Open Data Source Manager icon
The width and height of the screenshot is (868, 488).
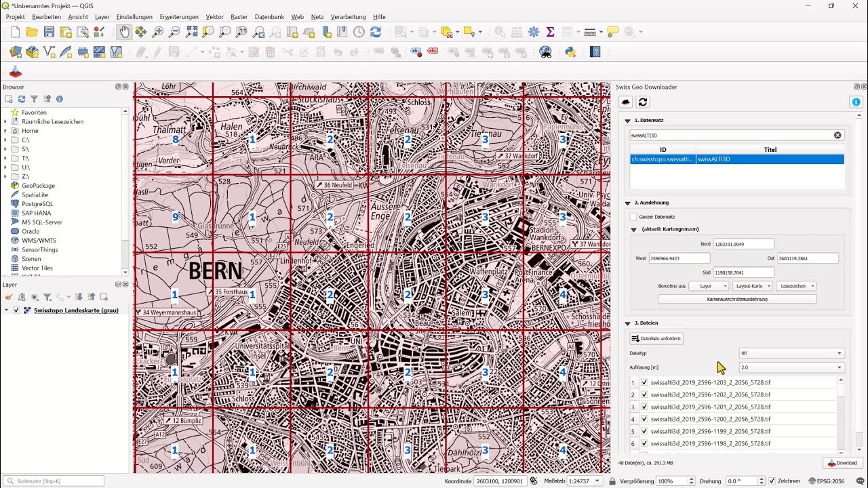tap(16, 52)
